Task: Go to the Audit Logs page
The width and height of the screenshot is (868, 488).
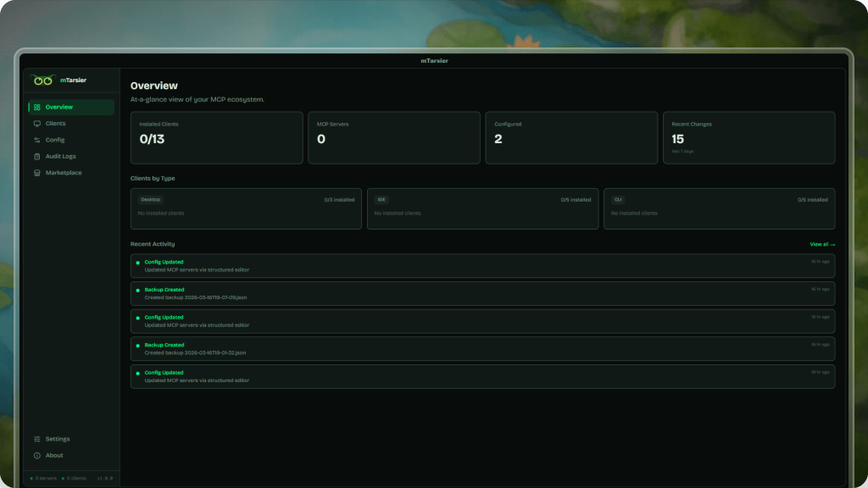Action: pyautogui.click(x=60, y=157)
